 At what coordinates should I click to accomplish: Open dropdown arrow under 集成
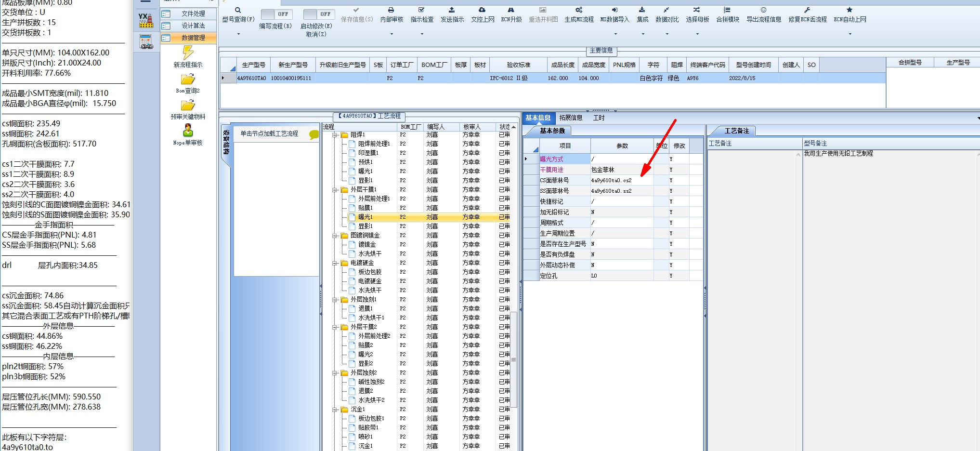click(x=642, y=34)
